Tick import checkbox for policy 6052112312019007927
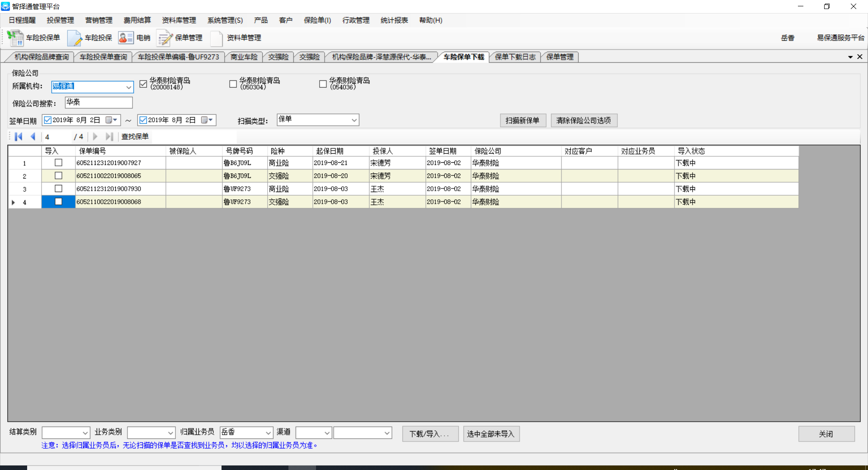The width and height of the screenshot is (868, 470). click(58, 163)
